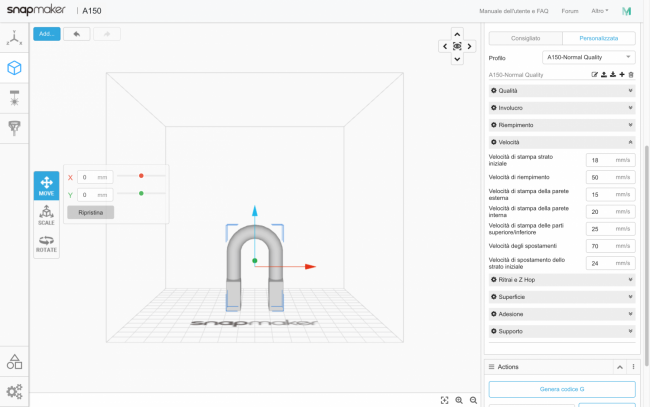This screenshot has height=407, width=650.
Task: Open the Altro menu
Action: click(598, 11)
